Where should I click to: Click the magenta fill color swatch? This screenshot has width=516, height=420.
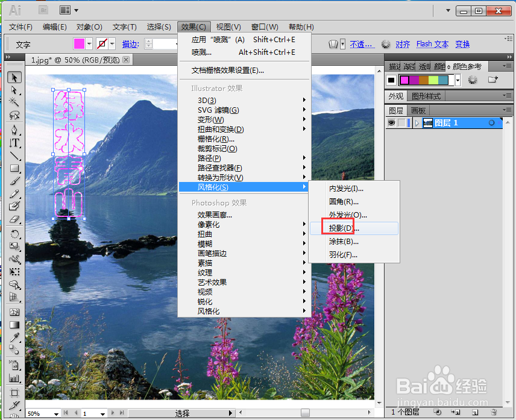click(x=79, y=44)
